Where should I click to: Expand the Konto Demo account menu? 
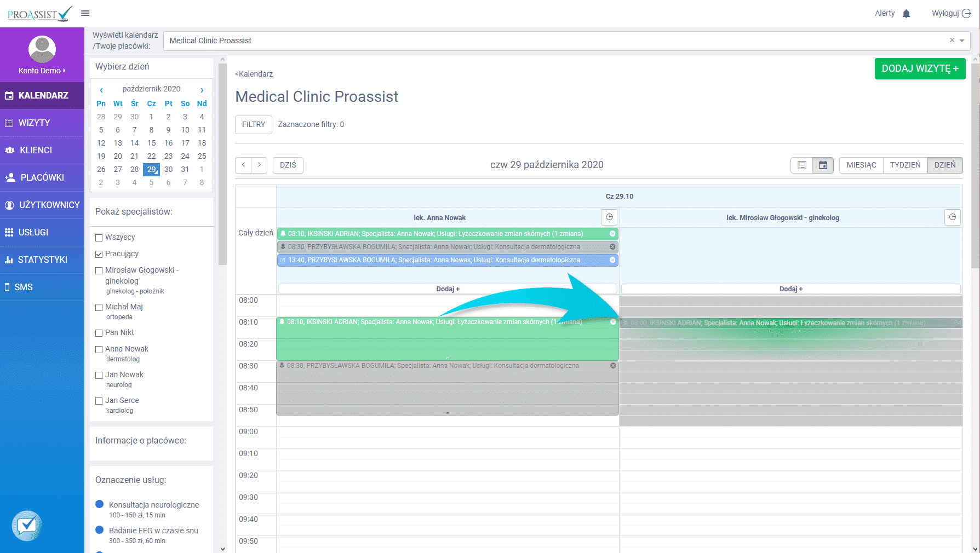[42, 71]
